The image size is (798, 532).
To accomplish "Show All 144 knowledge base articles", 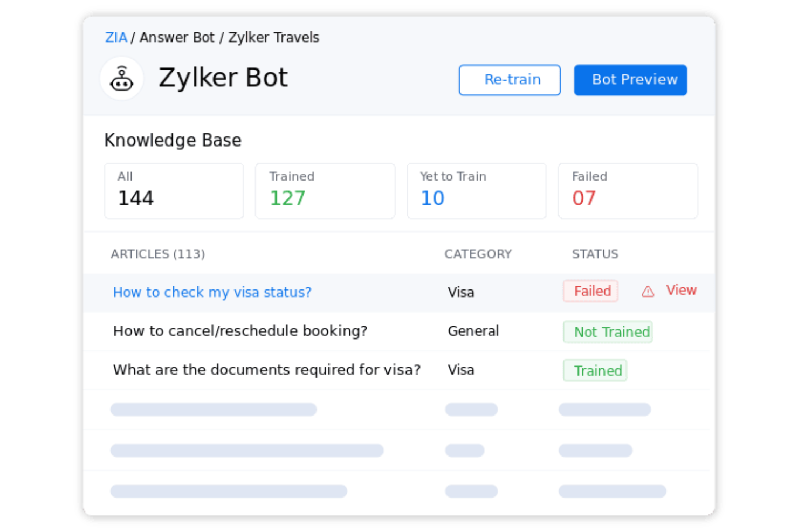I will 174,191.
